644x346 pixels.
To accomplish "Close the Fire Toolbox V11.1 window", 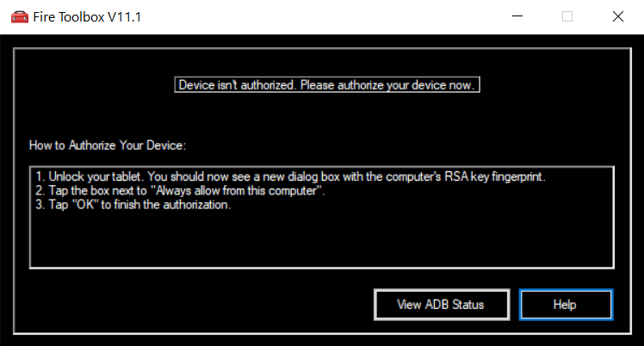I will pos(617,16).
